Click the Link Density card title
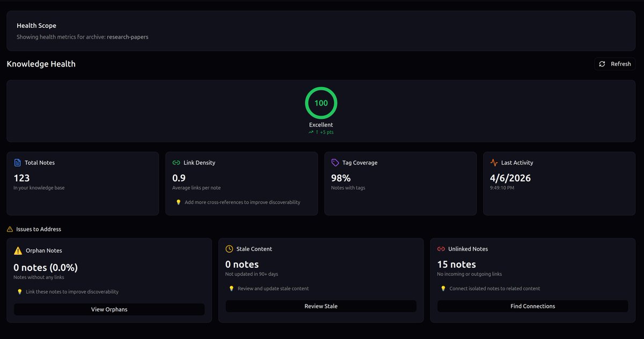The image size is (644, 339). (199, 163)
